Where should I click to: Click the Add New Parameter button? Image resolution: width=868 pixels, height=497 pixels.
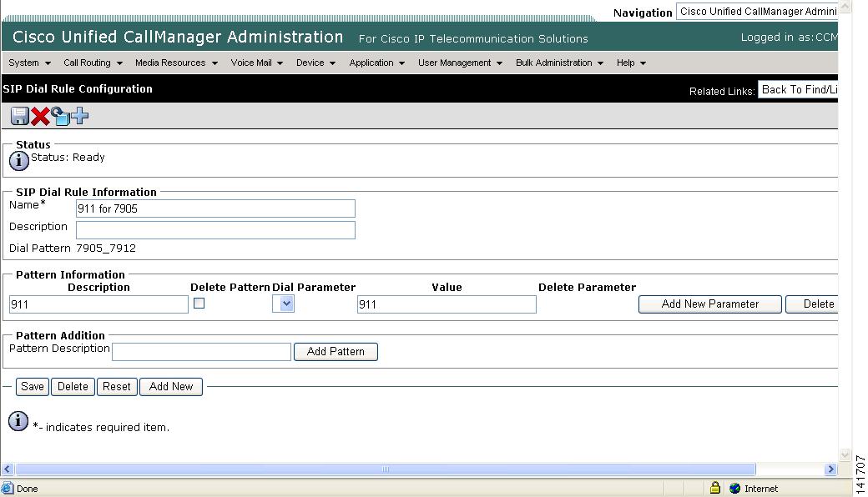[709, 304]
